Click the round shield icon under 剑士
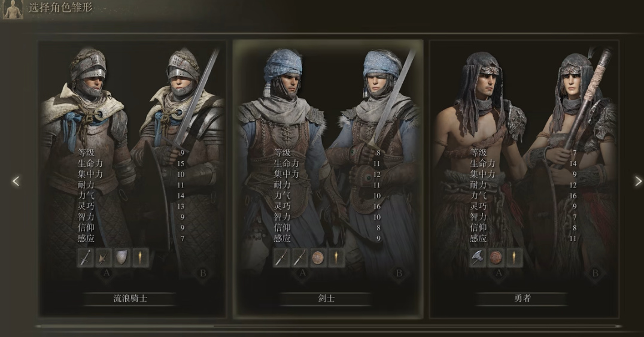The image size is (644, 337). tap(318, 257)
